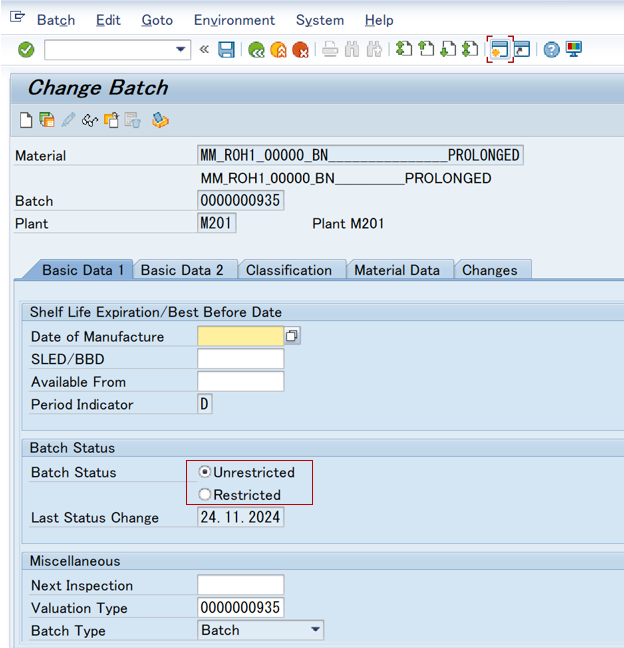Click the Change pencil icon
The image size is (624, 648).
point(68,120)
